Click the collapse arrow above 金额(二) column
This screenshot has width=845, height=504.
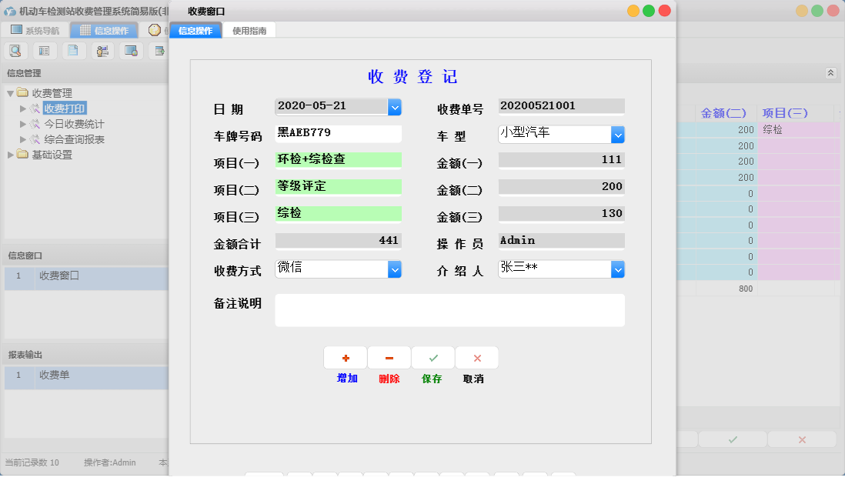[830, 72]
